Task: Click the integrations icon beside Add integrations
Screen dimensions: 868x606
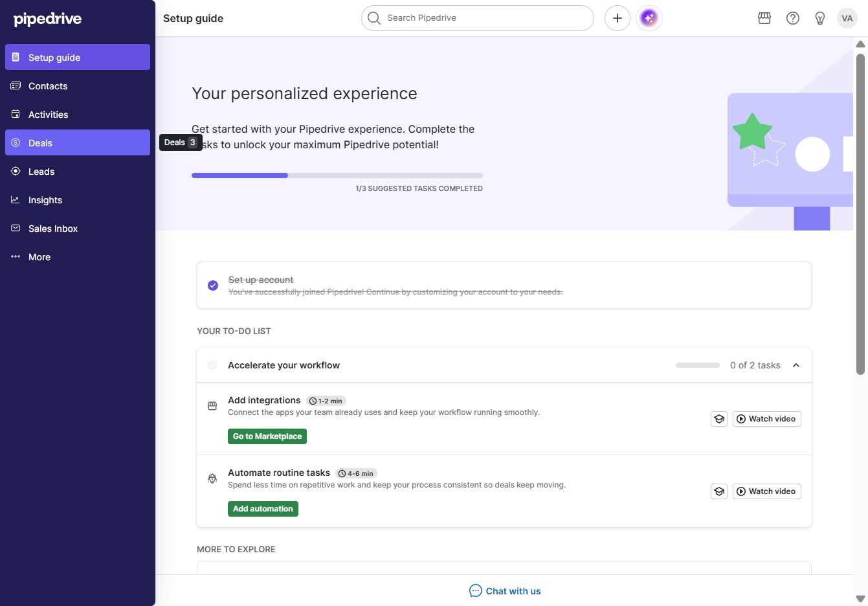Action: click(212, 406)
